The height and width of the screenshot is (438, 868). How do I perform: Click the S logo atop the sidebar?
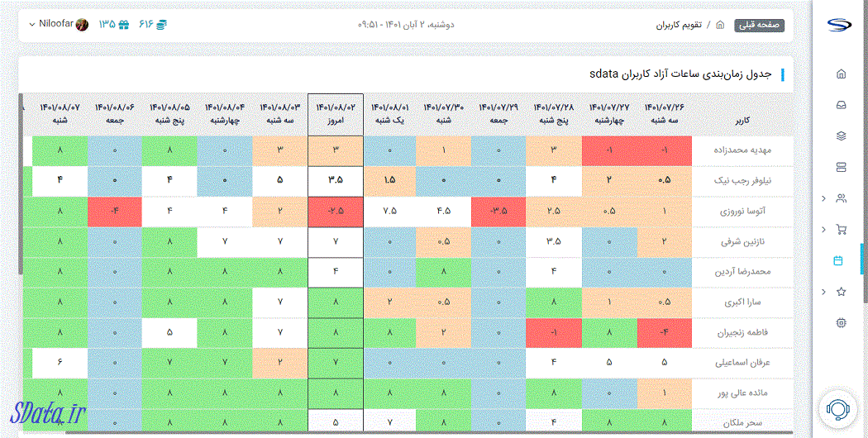tap(841, 25)
